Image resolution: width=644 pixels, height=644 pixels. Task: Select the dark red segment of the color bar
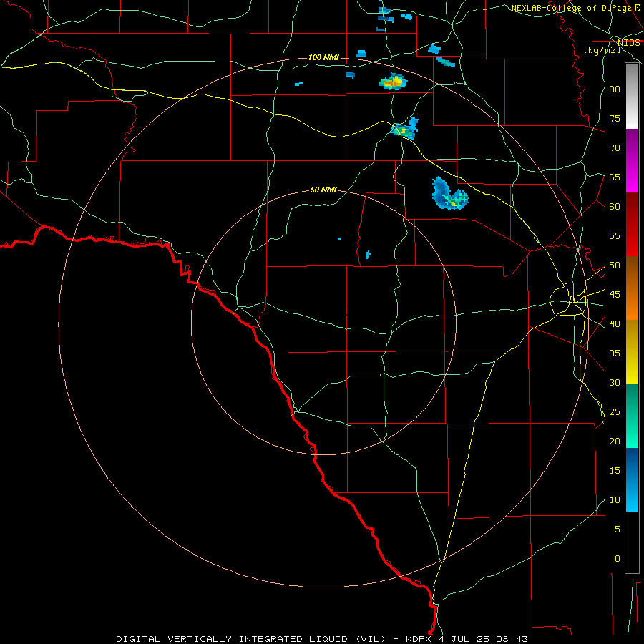(x=632, y=225)
